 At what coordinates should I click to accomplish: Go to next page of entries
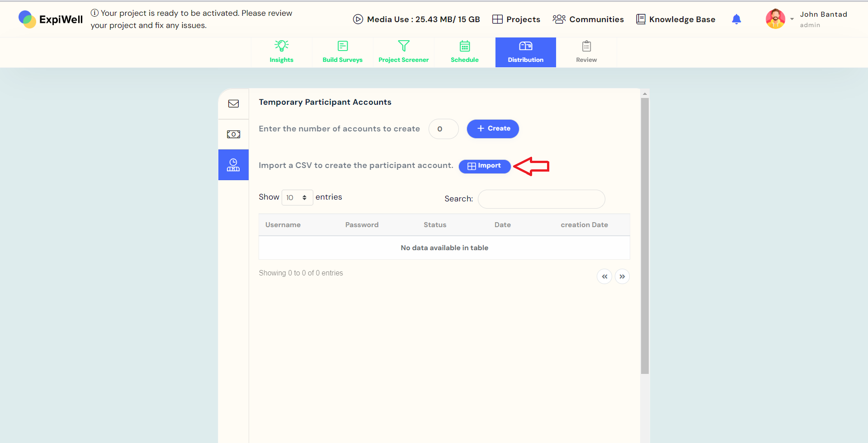point(623,276)
